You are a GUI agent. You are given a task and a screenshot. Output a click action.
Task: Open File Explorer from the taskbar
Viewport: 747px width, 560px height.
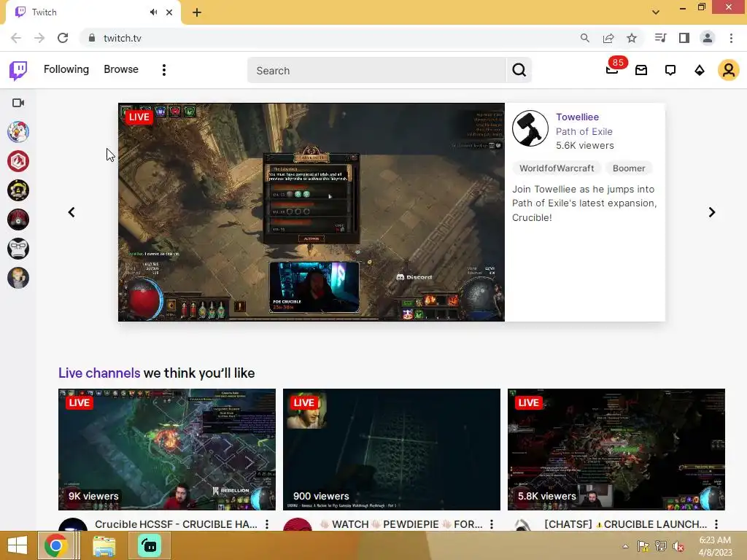[104, 545]
